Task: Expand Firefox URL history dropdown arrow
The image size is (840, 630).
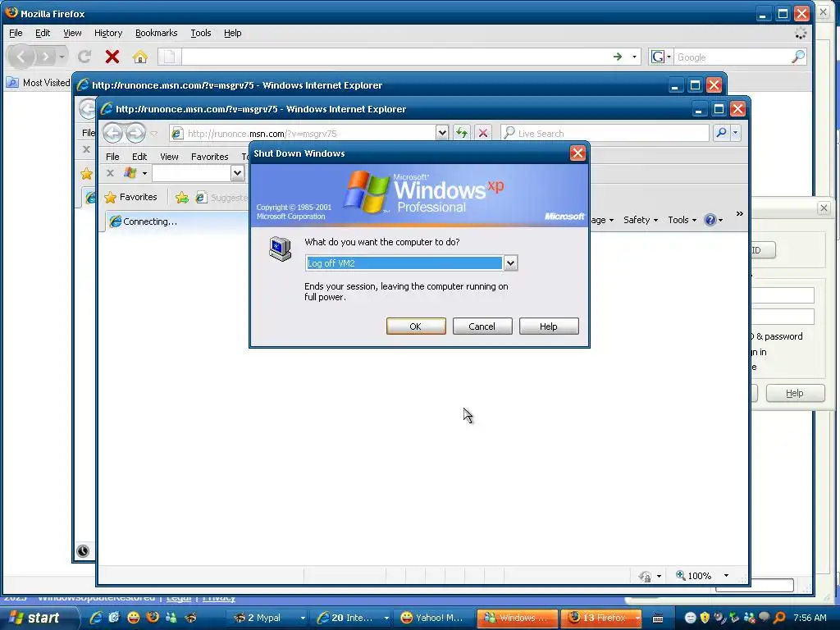Action: pyautogui.click(x=634, y=57)
